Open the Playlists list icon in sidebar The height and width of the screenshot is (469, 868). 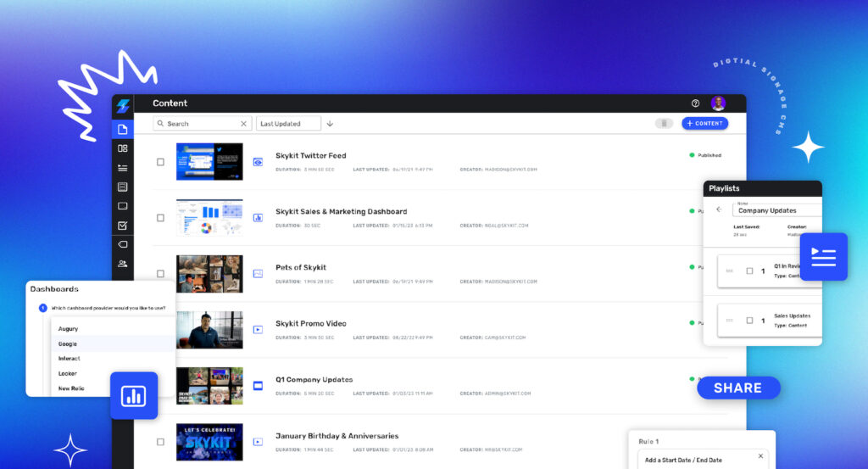point(123,168)
